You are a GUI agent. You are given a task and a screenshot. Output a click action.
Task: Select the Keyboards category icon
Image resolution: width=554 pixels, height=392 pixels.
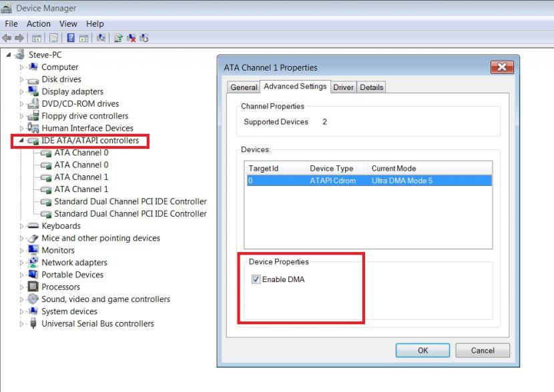(33, 226)
